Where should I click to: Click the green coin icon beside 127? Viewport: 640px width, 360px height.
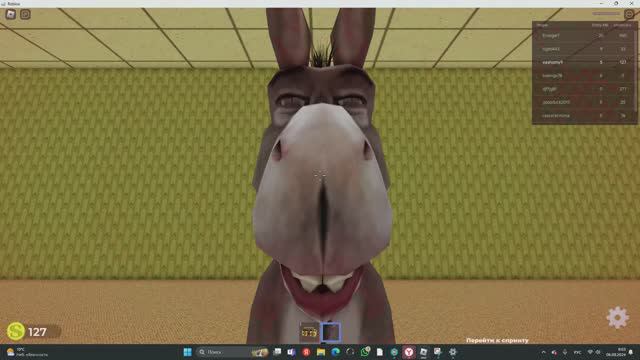pyautogui.click(x=16, y=331)
